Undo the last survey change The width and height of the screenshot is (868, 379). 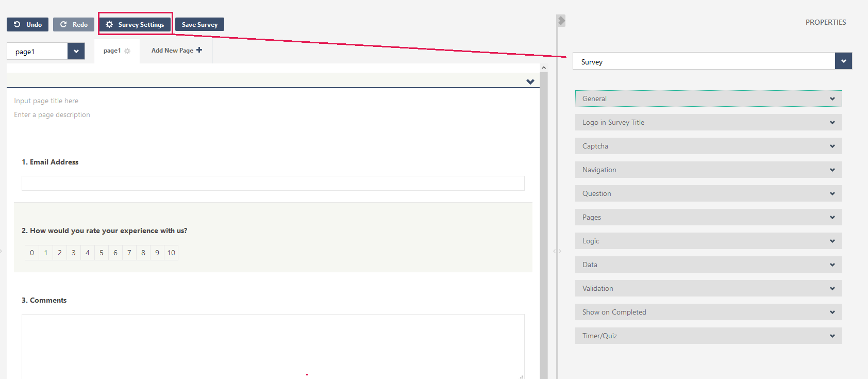[x=28, y=24]
